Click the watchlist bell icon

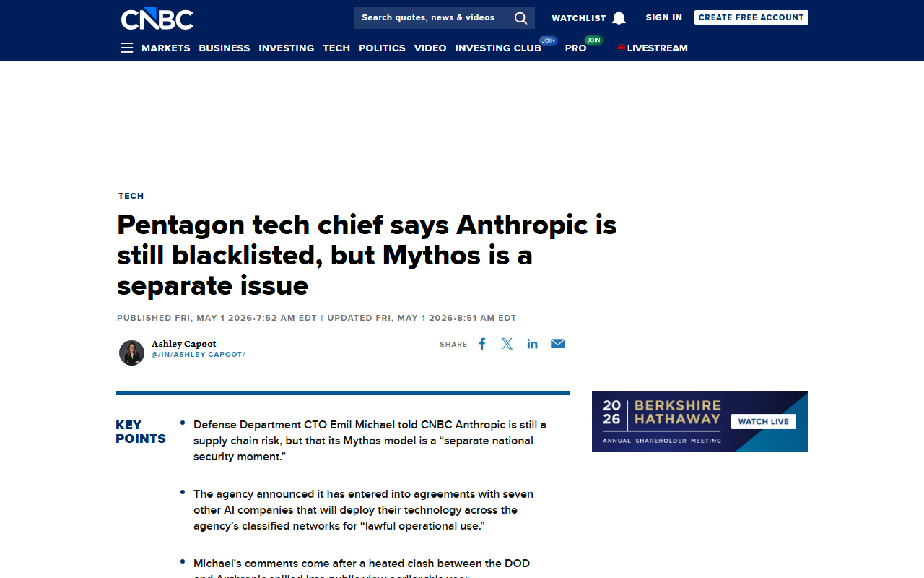[x=619, y=18]
